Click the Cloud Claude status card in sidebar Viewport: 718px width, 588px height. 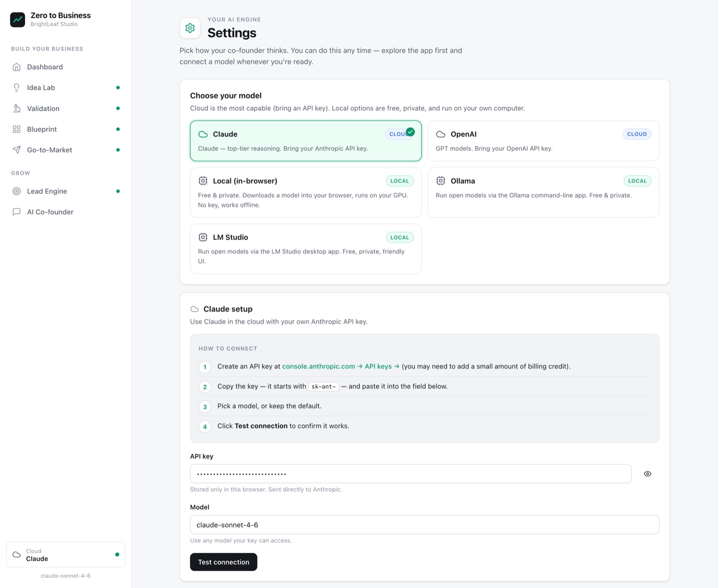[x=66, y=555]
